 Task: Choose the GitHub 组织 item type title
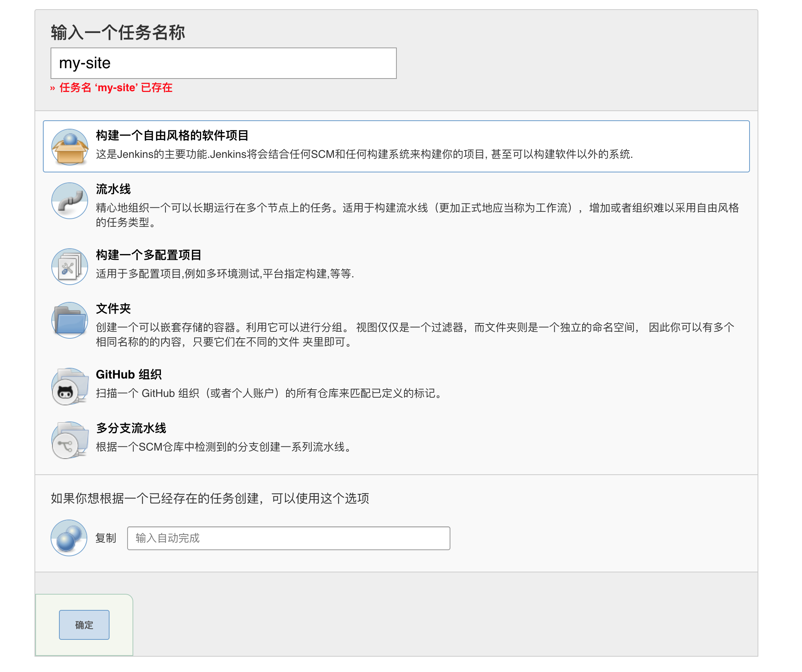(128, 374)
